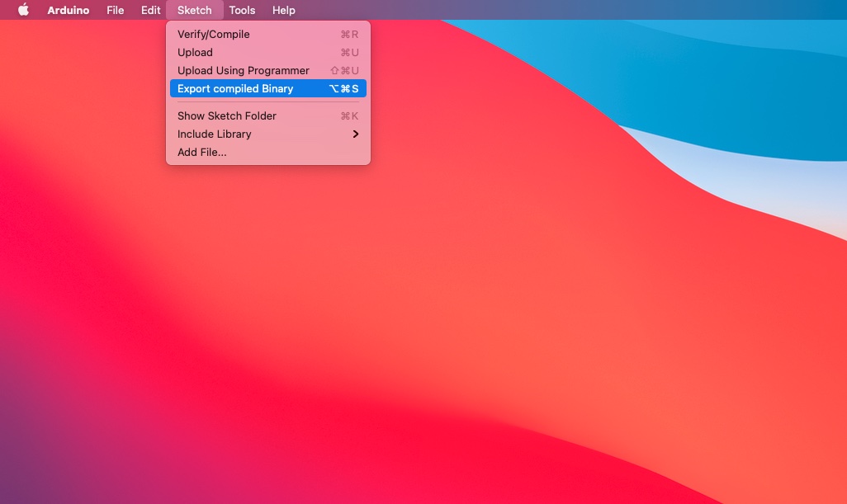
Task: Open the Tools menu
Action: coord(242,10)
